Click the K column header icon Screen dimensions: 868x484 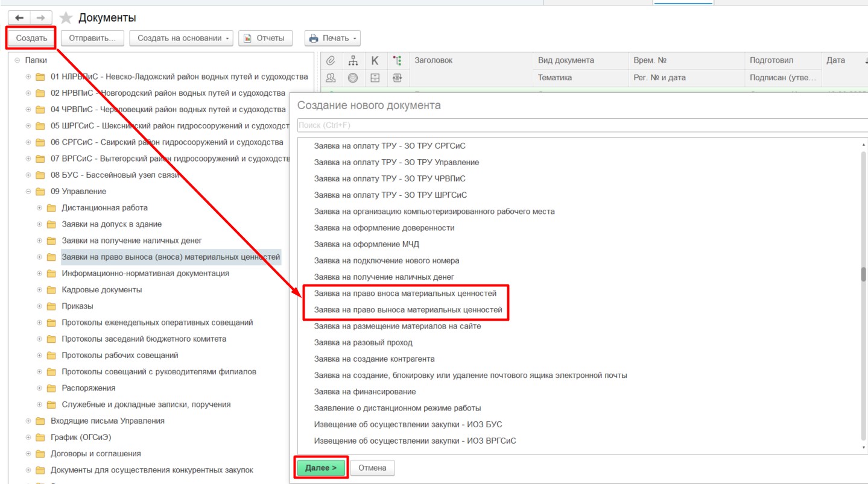tap(375, 60)
